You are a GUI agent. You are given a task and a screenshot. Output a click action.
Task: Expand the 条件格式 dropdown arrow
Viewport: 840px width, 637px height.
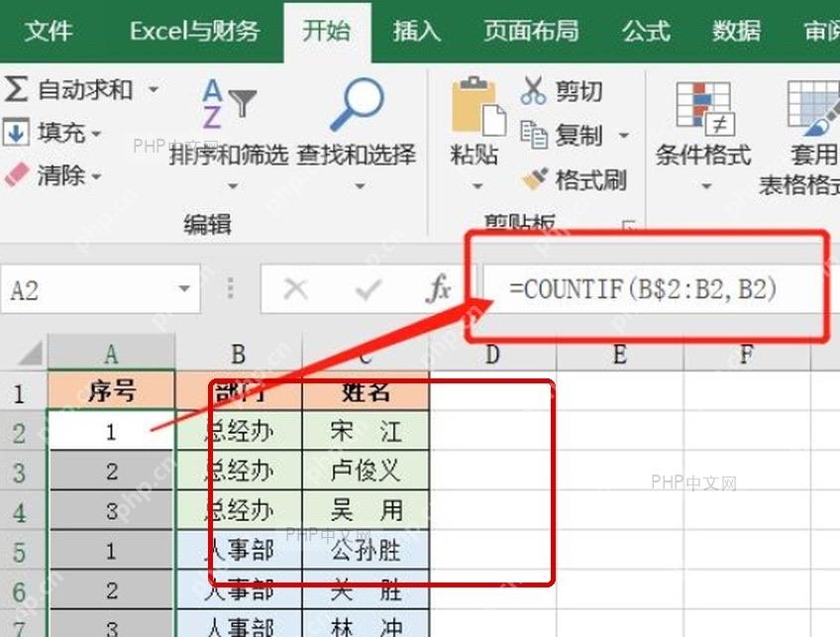706,186
